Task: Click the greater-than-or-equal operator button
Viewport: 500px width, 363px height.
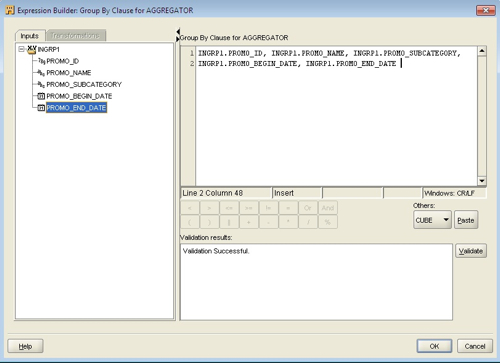Action: pos(249,208)
